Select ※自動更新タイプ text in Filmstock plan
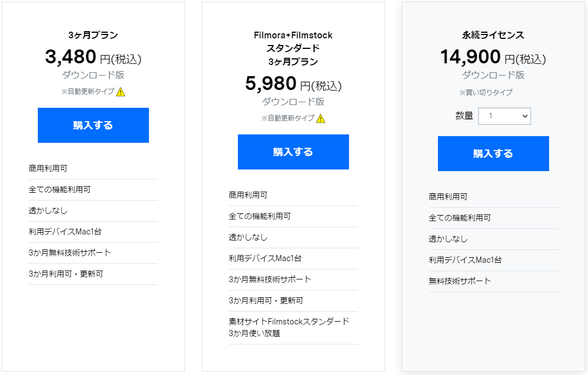The width and height of the screenshot is (588, 375). (x=288, y=118)
